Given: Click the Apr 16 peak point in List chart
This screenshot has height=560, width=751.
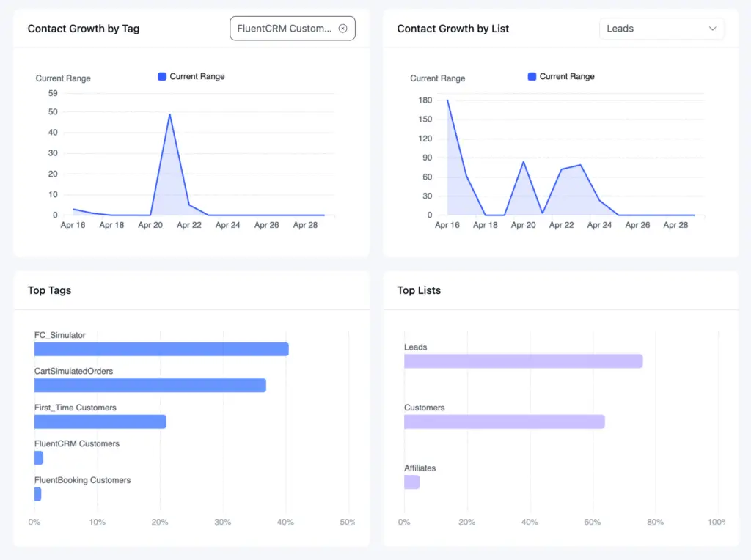Looking at the screenshot, I should click(447, 100).
